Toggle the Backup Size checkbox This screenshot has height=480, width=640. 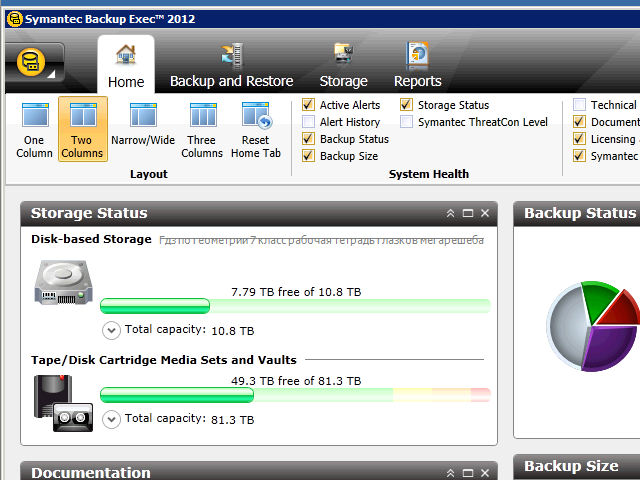click(x=309, y=156)
